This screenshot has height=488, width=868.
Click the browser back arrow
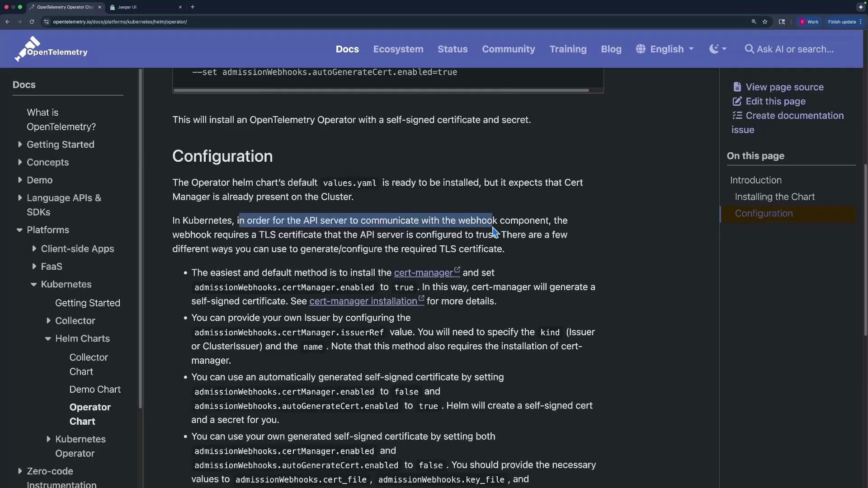pyautogui.click(x=8, y=22)
